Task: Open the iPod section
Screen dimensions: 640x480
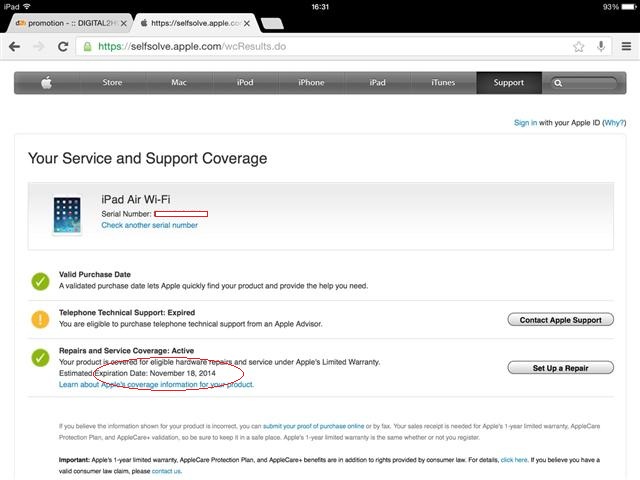Action: pos(245,83)
